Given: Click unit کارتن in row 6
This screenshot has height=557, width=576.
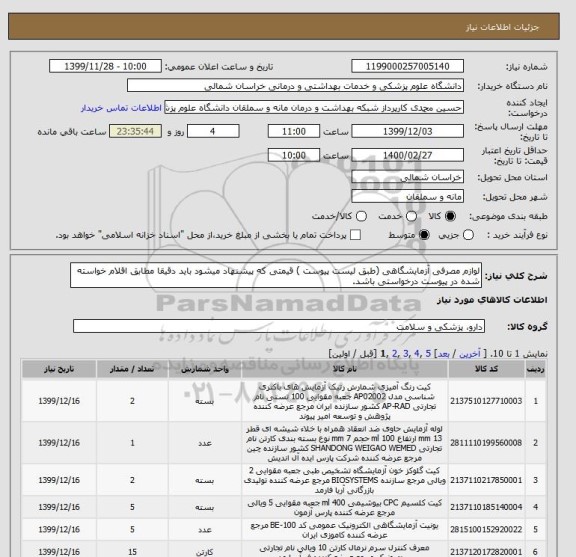Looking at the screenshot, I should pyautogui.click(x=205, y=552).
